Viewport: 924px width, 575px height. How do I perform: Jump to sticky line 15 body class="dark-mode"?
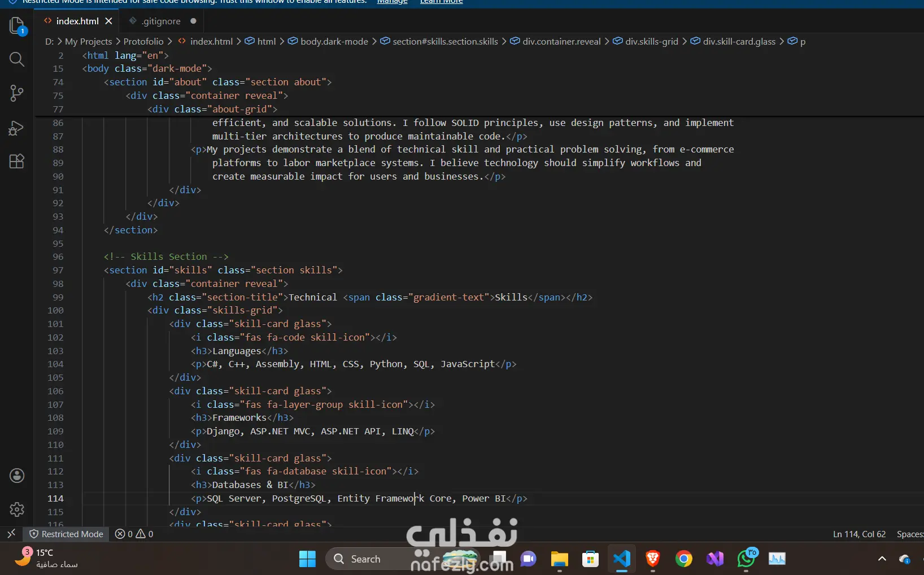[x=147, y=68]
